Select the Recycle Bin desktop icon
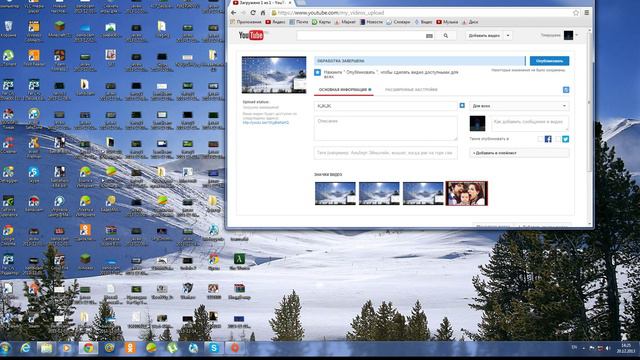 8,29
